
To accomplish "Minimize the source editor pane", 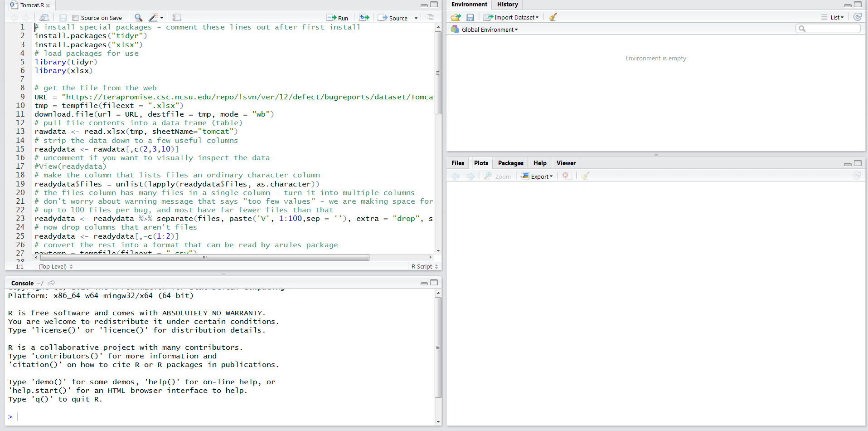I will [424, 5].
